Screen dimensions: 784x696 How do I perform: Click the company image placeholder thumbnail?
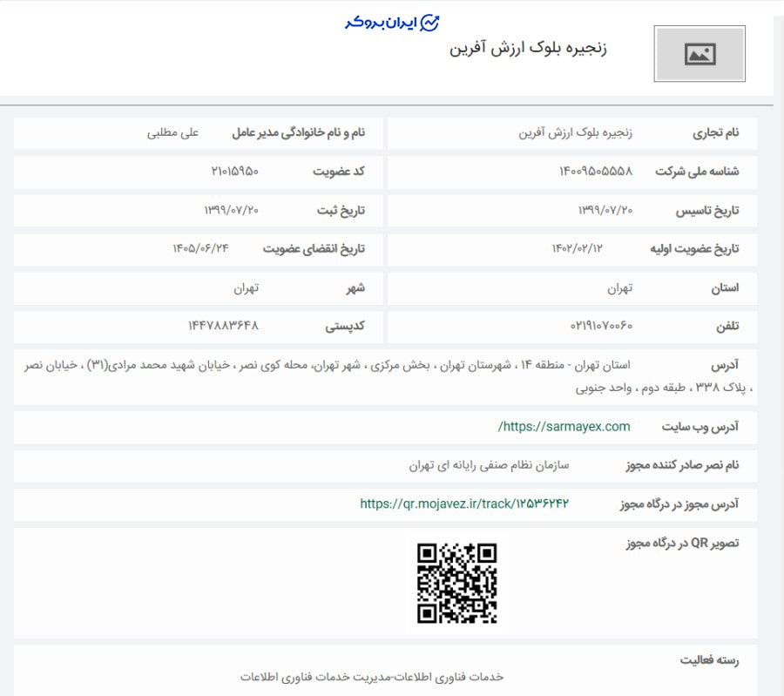[x=700, y=53]
